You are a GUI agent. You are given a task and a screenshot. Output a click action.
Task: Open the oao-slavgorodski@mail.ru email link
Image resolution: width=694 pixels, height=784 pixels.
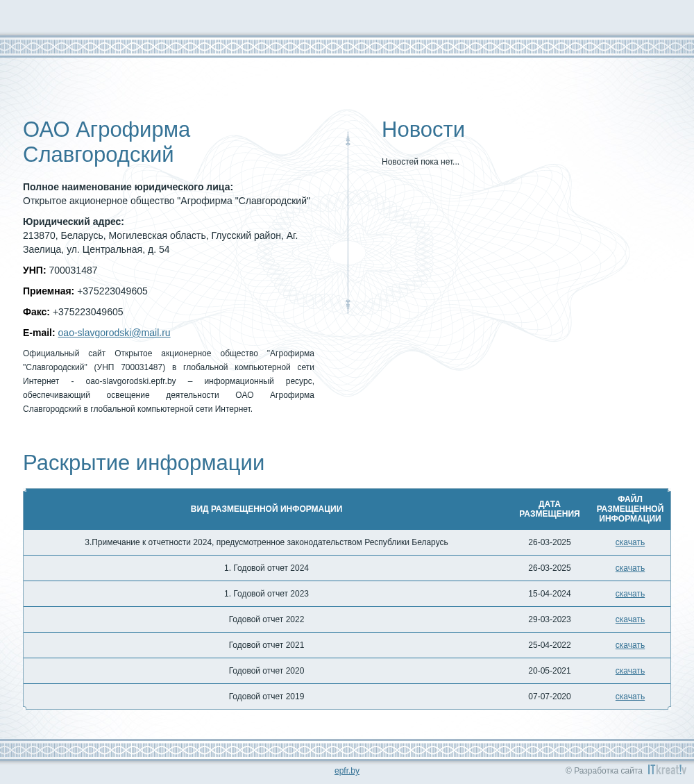(x=114, y=333)
